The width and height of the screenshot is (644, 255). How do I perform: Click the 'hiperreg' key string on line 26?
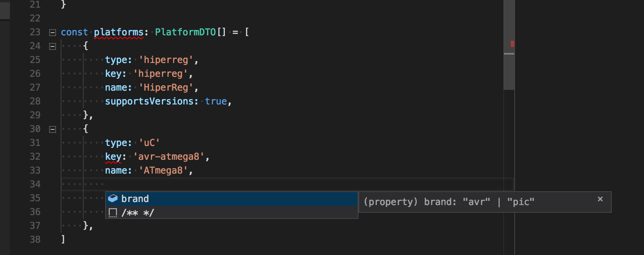[x=160, y=74]
